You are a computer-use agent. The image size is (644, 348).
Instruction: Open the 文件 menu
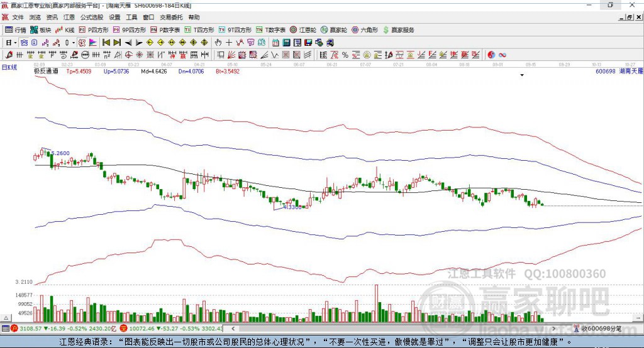coord(18,17)
